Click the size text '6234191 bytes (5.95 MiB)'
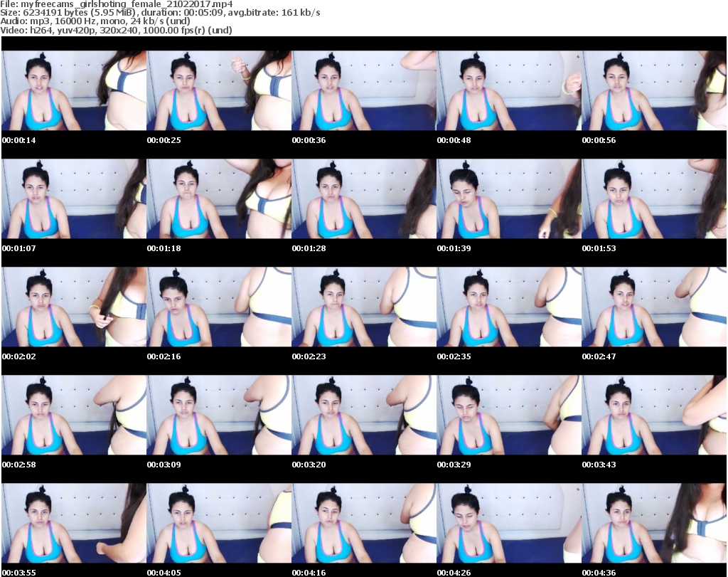The height and width of the screenshot is (577, 728). click(x=80, y=13)
